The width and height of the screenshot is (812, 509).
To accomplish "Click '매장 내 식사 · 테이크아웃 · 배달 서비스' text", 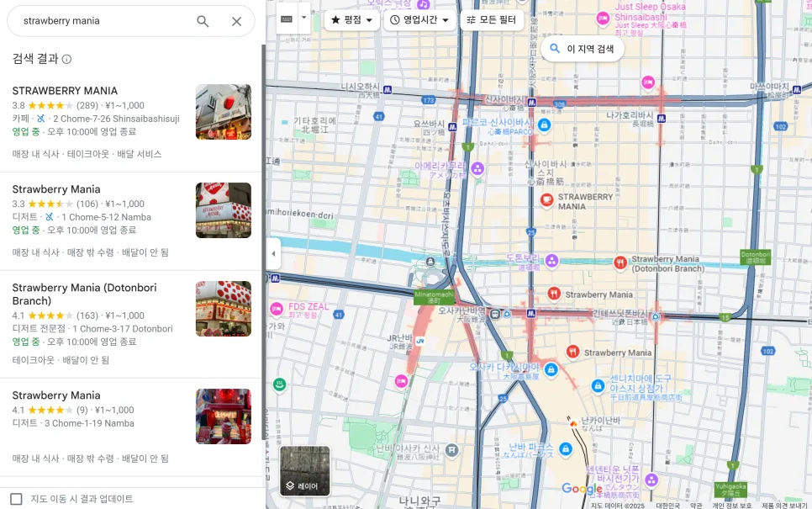I will (x=87, y=154).
